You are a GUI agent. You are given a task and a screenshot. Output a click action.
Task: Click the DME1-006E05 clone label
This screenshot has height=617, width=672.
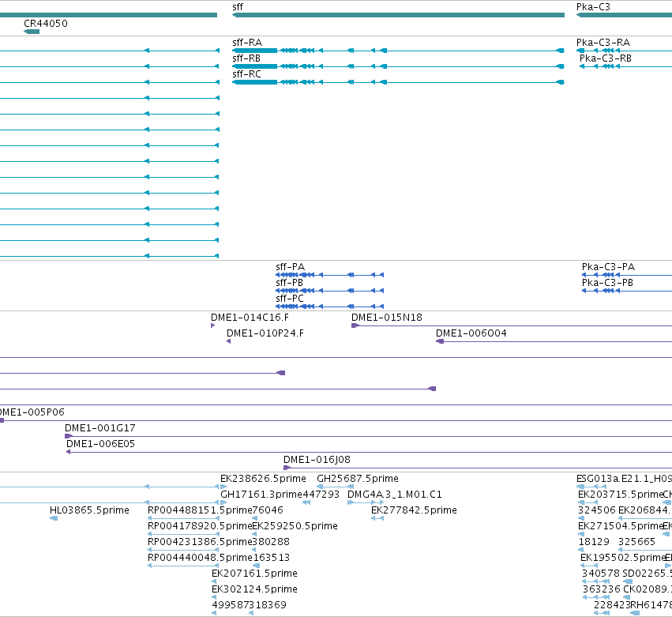coord(101,444)
